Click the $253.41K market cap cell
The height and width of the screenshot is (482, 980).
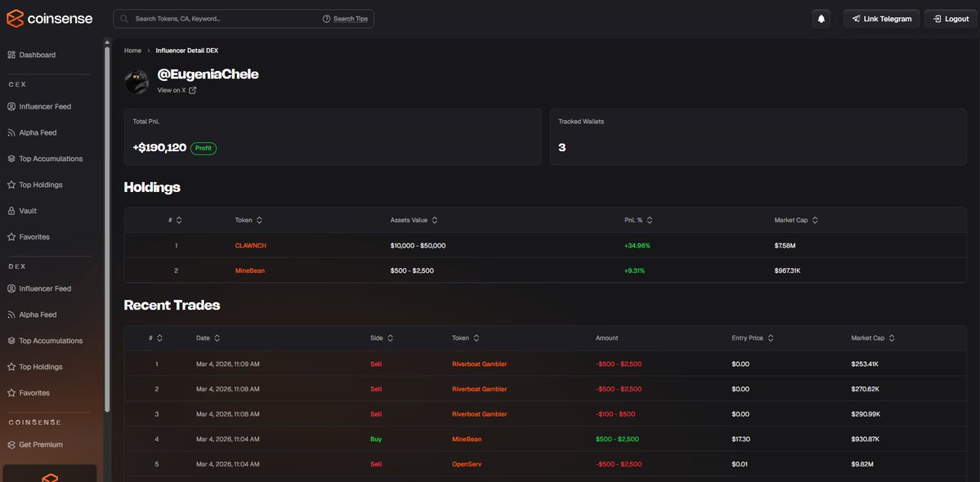pyautogui.click(x=865, y=364)
